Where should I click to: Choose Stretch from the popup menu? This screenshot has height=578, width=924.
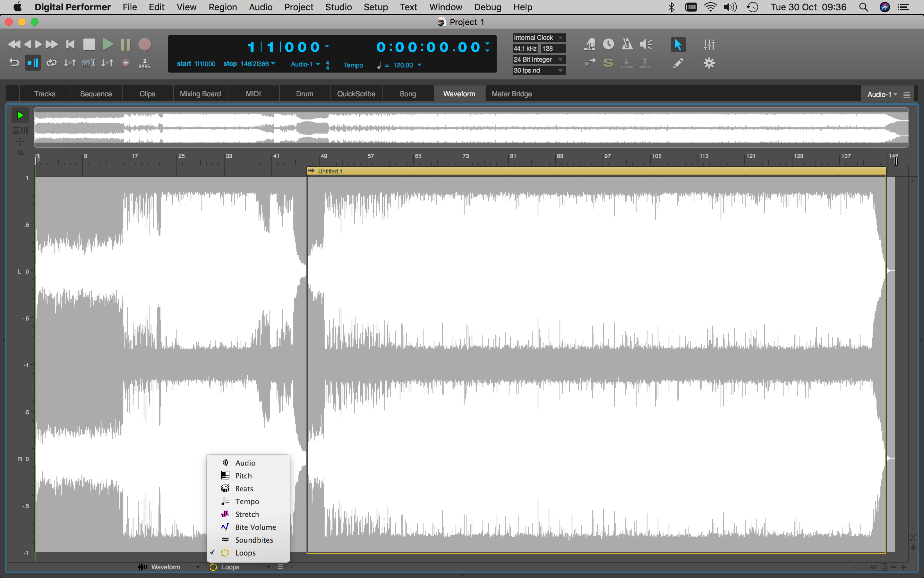(x=248, y=514)
